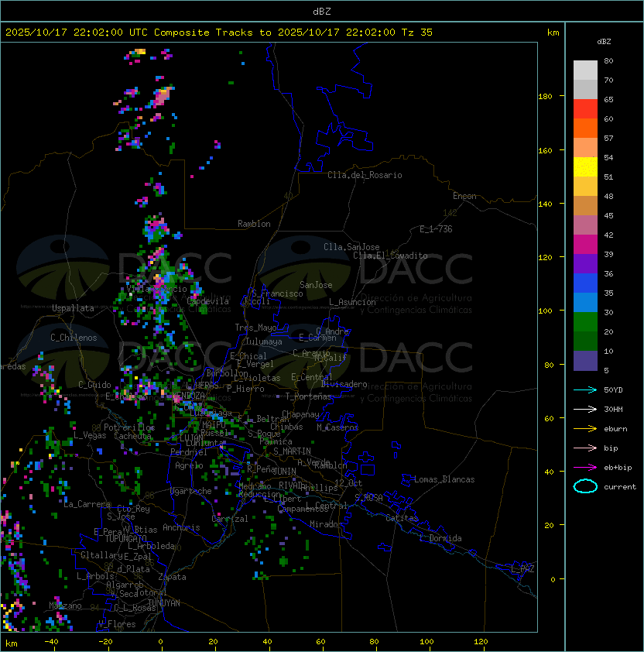
Task: Click the green 20 dBZ color swatch
Action: (x=585, y=322)
